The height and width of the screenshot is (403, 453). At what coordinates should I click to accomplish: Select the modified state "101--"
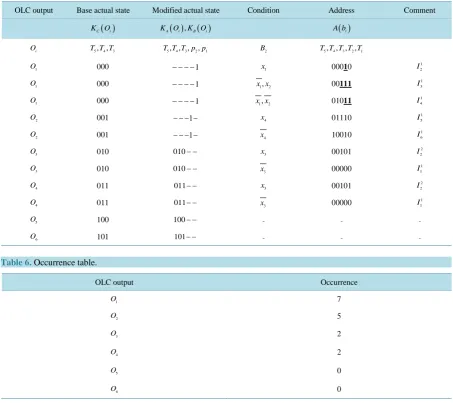(x=185, y=237)
